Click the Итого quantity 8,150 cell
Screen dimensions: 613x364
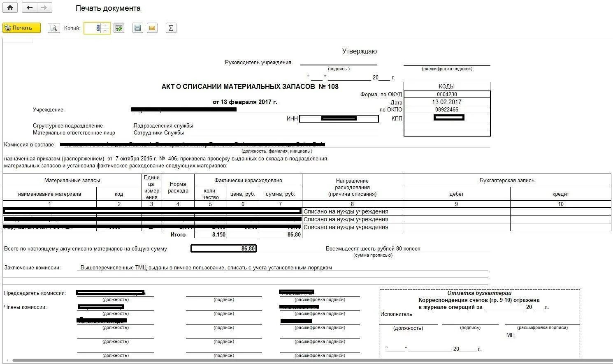[x=211, y=234]
